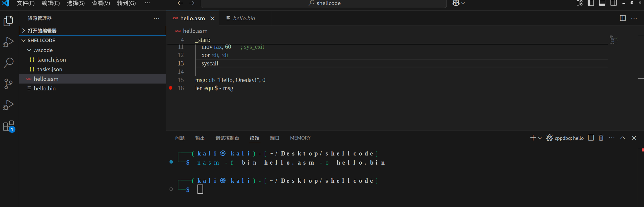Screen dimensions: 644x207
Task: Create a new terminal with plus icon
Action: pos(533,138)
